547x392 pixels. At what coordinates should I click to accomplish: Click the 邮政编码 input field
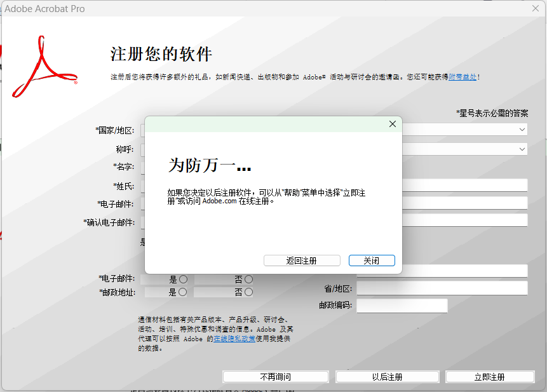(x=402, y=306)
